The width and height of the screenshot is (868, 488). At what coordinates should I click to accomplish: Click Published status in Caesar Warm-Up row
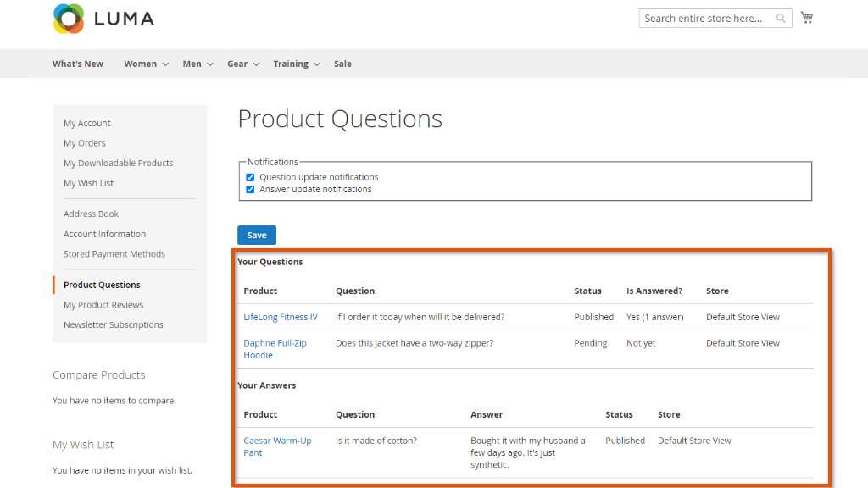[x=625, y=441]
